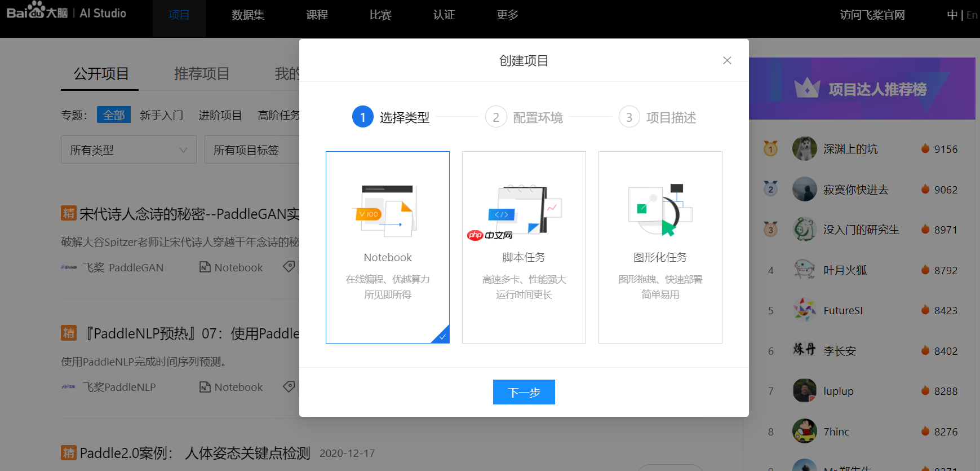This screenshot has width=980, height=471.
Task: Open the 更多 nav menu
Action: [x=508, y=15]
